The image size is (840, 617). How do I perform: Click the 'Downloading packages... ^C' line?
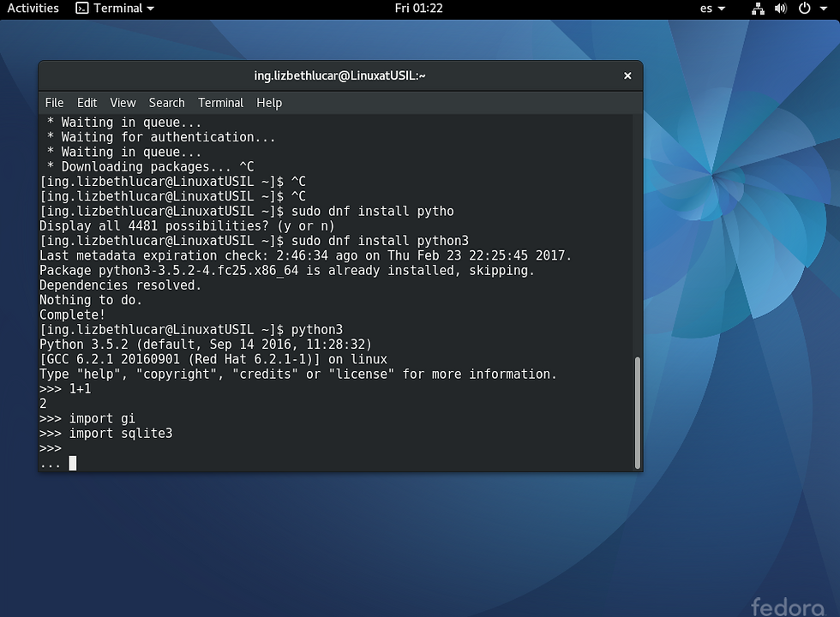click(151, 166)
